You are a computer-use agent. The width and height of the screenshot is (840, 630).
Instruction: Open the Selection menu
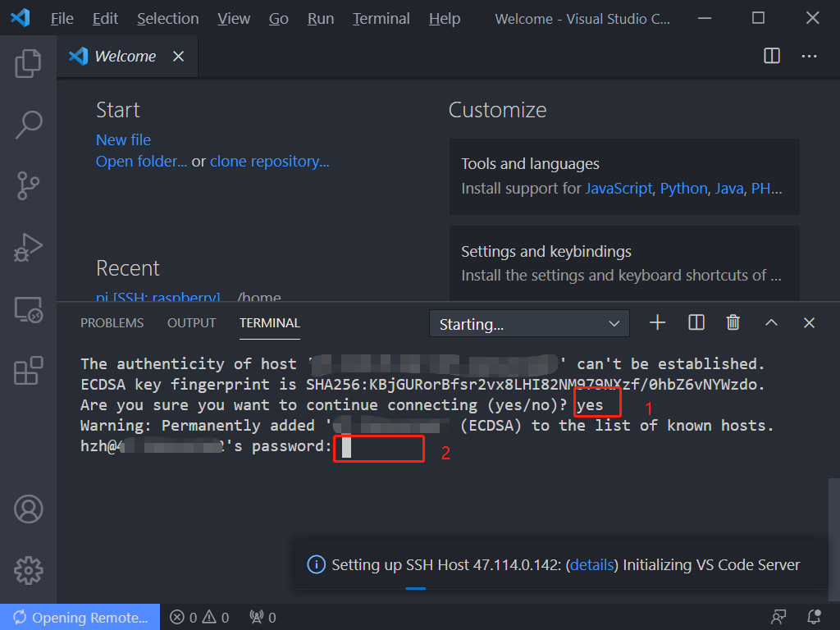[167, 19]
